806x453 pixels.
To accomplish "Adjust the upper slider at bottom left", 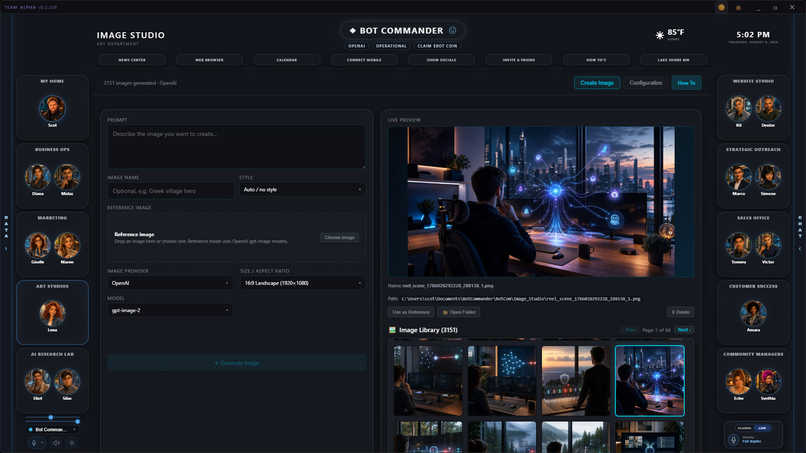I will coord(51,417).
